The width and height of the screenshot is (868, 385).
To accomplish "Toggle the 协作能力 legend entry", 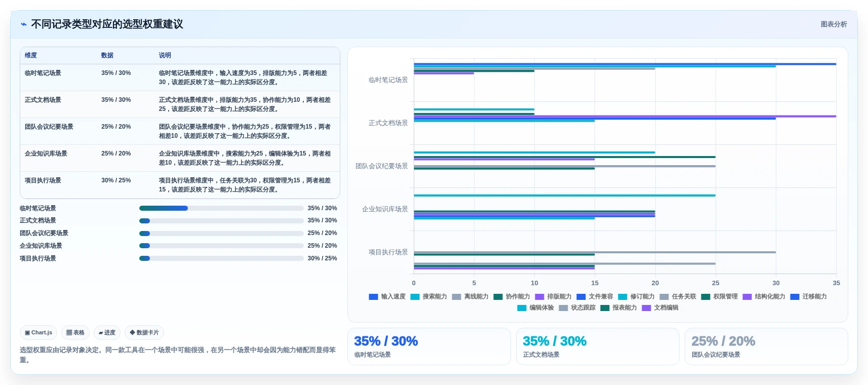I will [512, 296].
